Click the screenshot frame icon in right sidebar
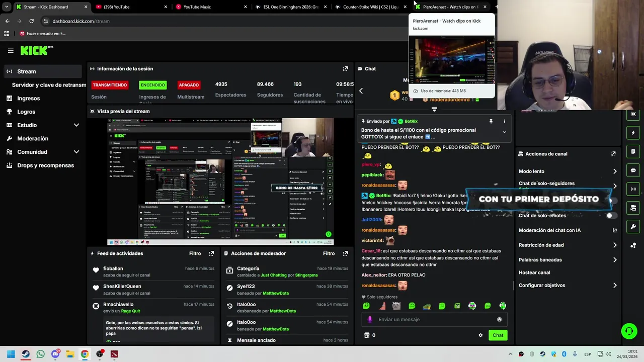 pos(633,114)
